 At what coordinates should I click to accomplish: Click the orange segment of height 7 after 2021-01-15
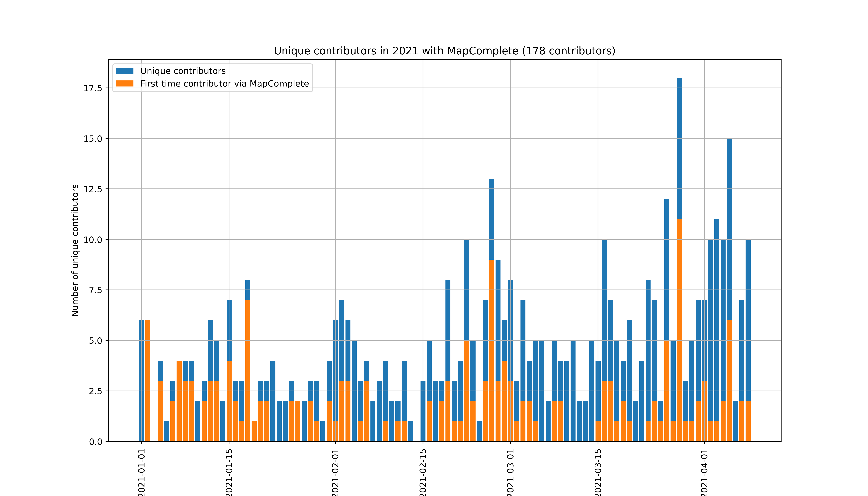click(x=248, y=371)
